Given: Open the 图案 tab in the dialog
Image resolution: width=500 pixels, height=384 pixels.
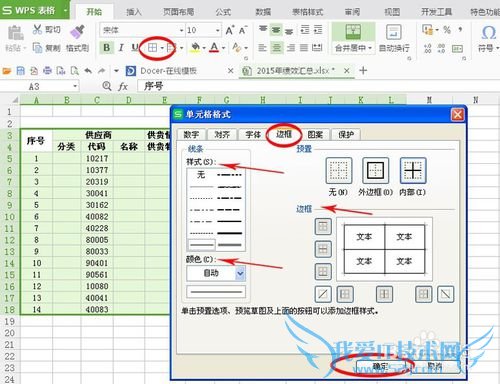Looking at the screenshot, I should pos(315,135).
